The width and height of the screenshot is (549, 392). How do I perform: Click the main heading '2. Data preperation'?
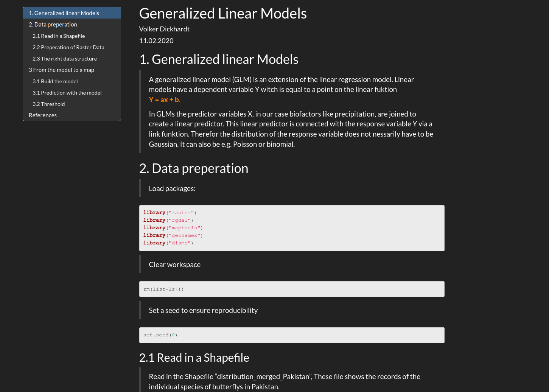[194, 168]
